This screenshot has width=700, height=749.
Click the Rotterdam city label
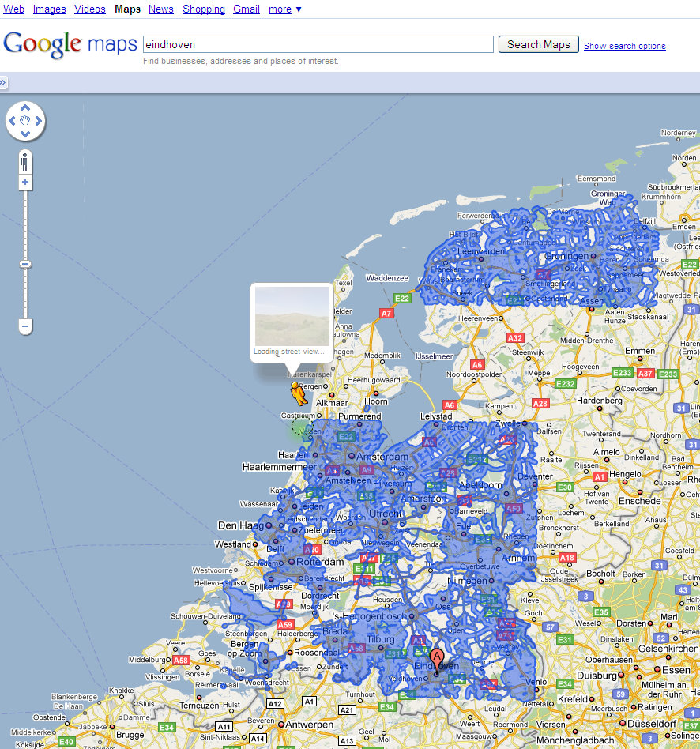320,562
